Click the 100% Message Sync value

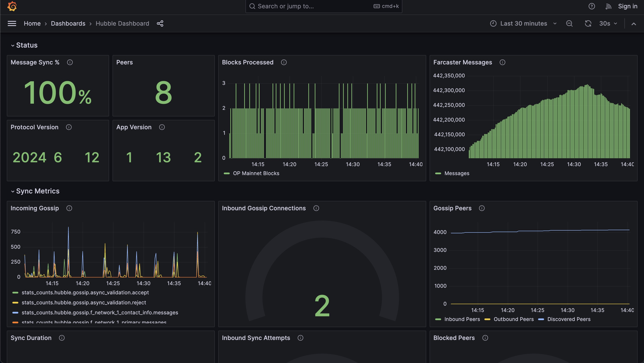click(58, 93)
